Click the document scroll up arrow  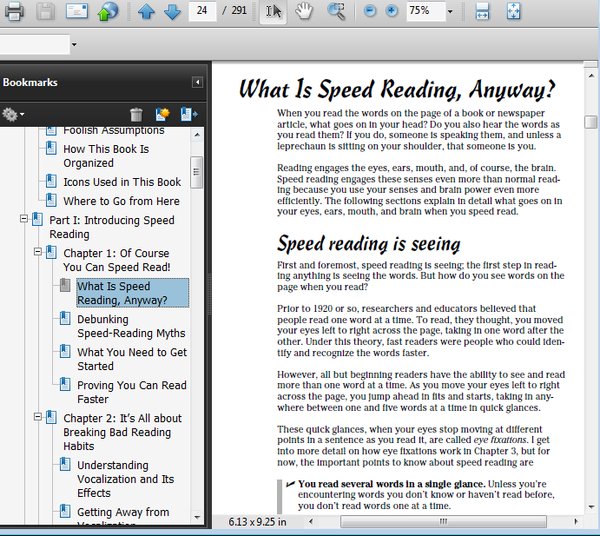click(591, 76)
